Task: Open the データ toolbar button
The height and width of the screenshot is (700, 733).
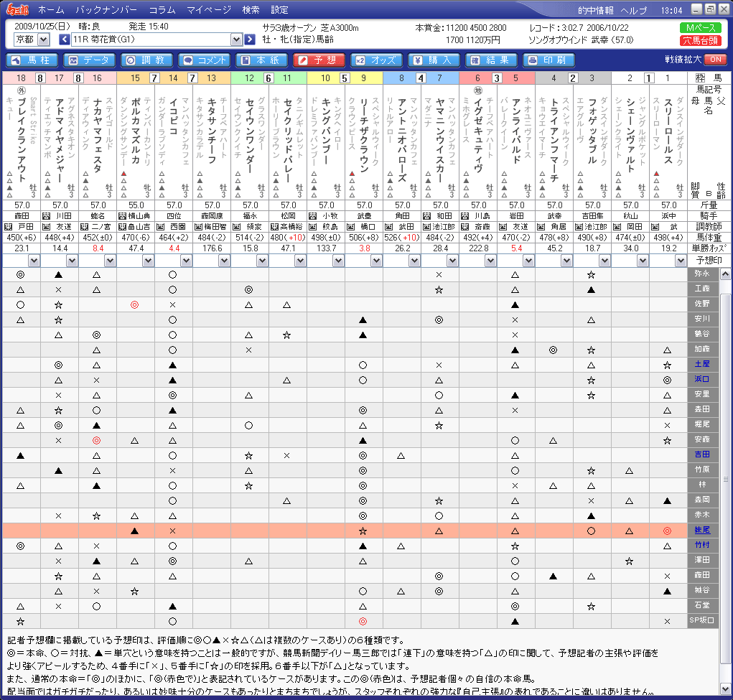Action: point(89,60)
